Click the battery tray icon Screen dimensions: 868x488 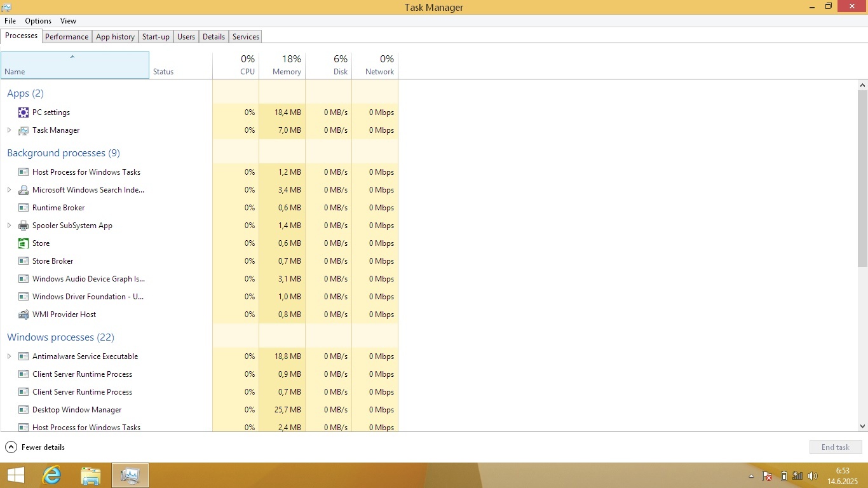(x=783, y=476)
